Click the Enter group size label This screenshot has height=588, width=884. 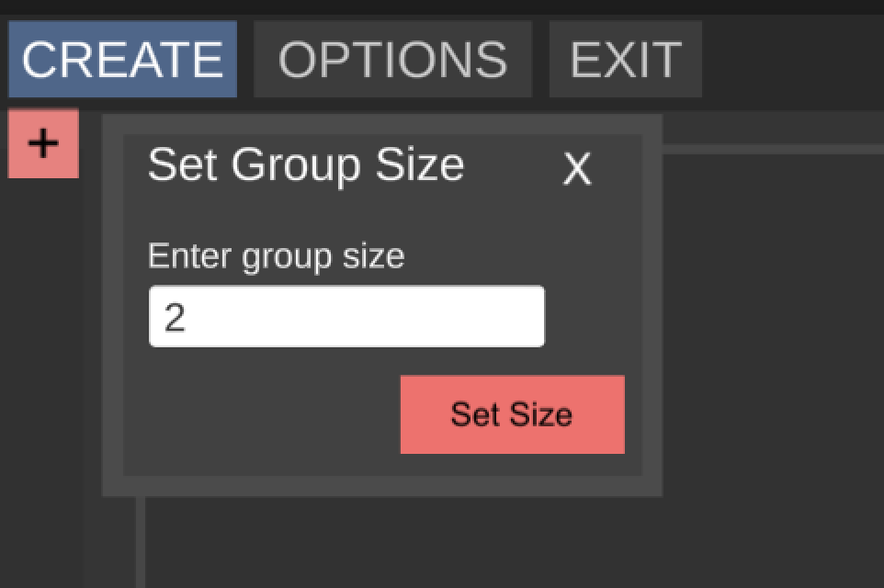tap(276, 255)
